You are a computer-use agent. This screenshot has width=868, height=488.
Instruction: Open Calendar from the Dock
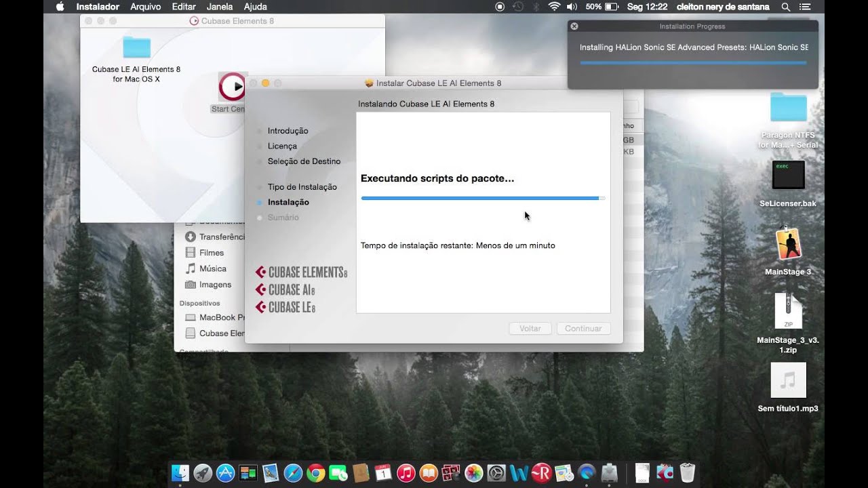383,472
